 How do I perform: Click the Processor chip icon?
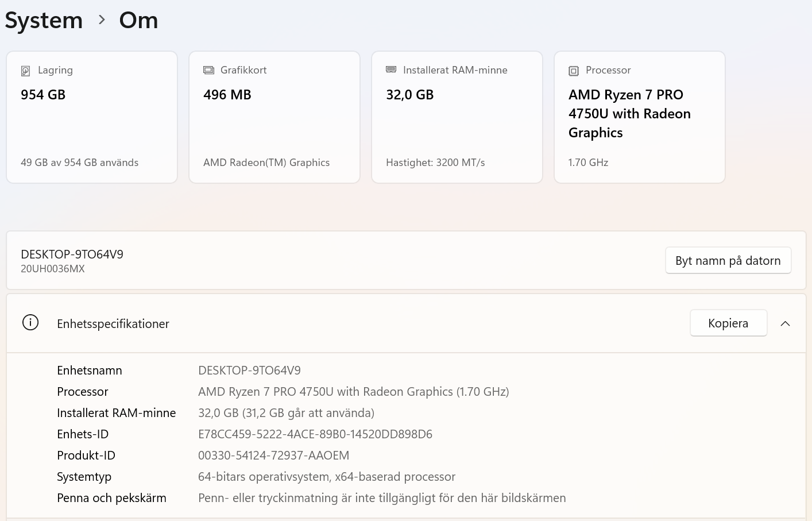tap(574, 71)
